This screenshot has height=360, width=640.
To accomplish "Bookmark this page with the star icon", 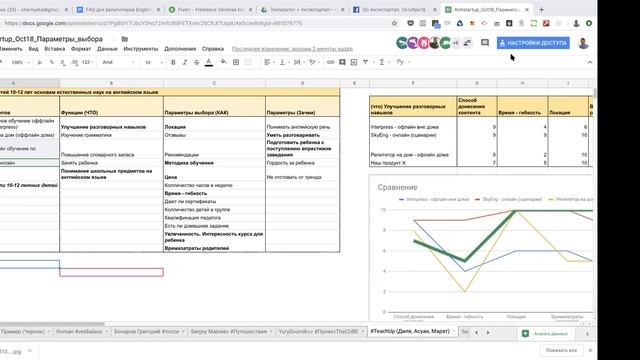I will [x=394, y=23].
